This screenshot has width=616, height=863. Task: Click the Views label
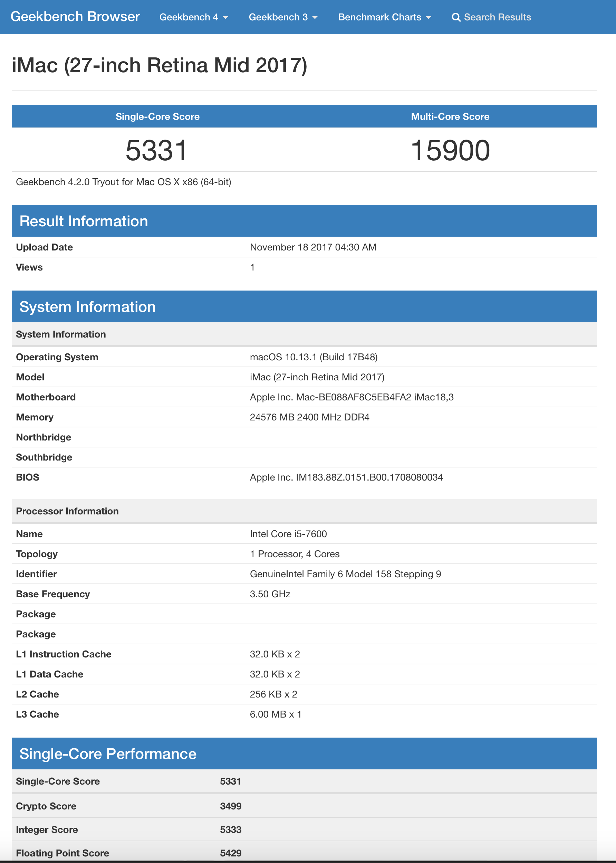coord(29,267)
